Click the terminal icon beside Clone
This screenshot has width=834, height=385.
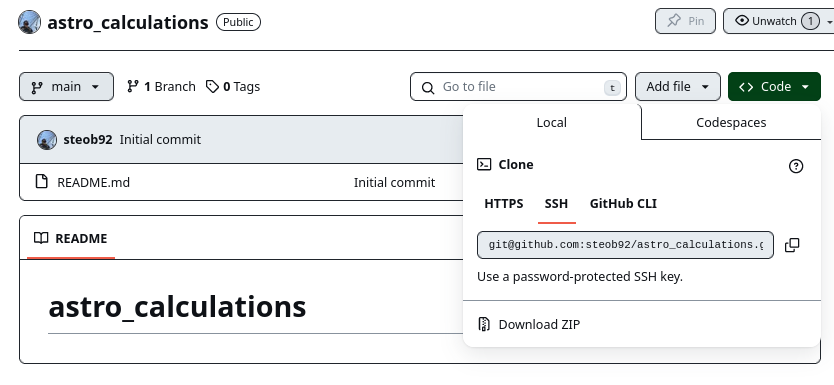(x=484, y=164)
